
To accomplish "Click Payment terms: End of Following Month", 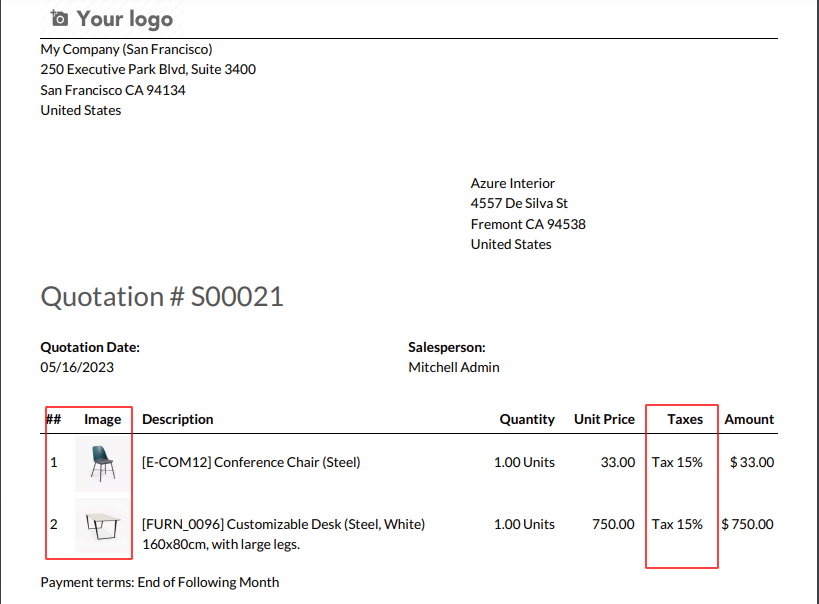I will pos(160,583).
